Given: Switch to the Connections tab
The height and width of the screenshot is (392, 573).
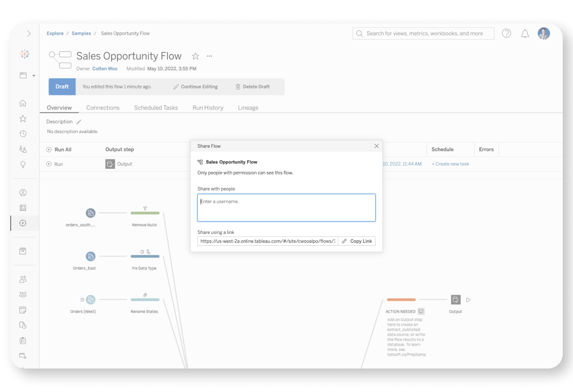Looking at the screenshot, I should pyautogui.click(x=103, y=108).
